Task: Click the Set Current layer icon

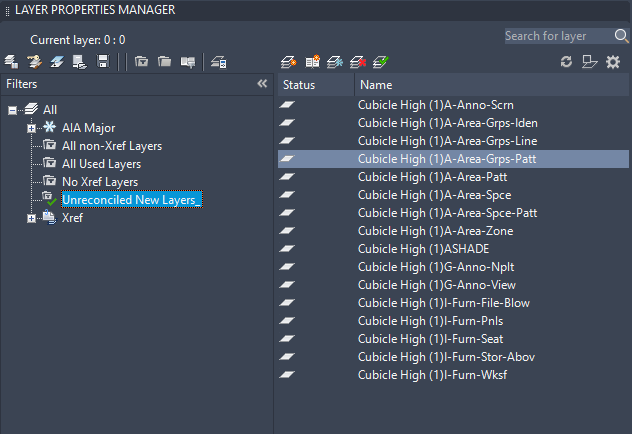Action: click(381, 62)
